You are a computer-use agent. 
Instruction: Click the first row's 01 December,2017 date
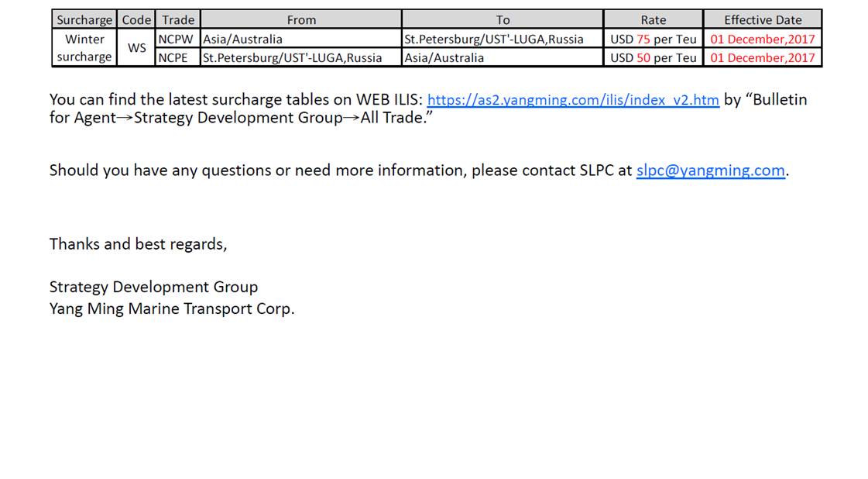[763, 39]
